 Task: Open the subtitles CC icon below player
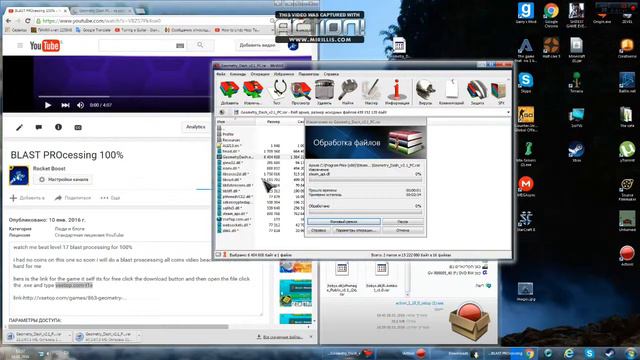coord(78,127)
